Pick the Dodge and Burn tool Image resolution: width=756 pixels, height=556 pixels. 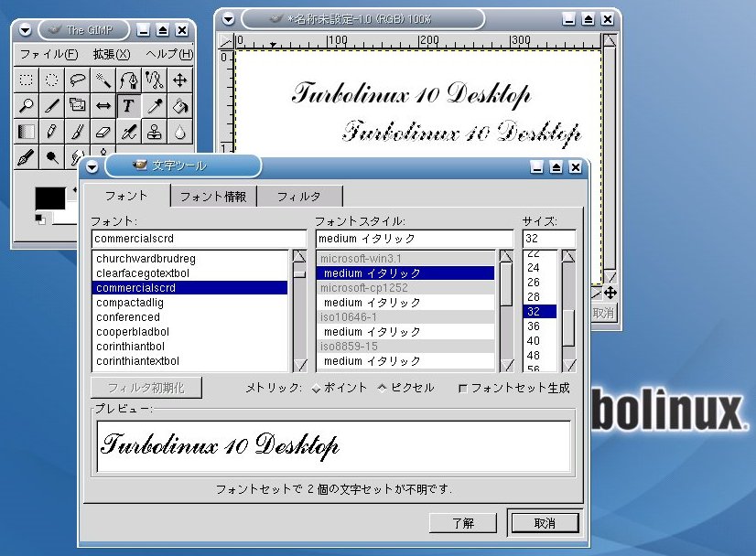[x=51, y=156]
